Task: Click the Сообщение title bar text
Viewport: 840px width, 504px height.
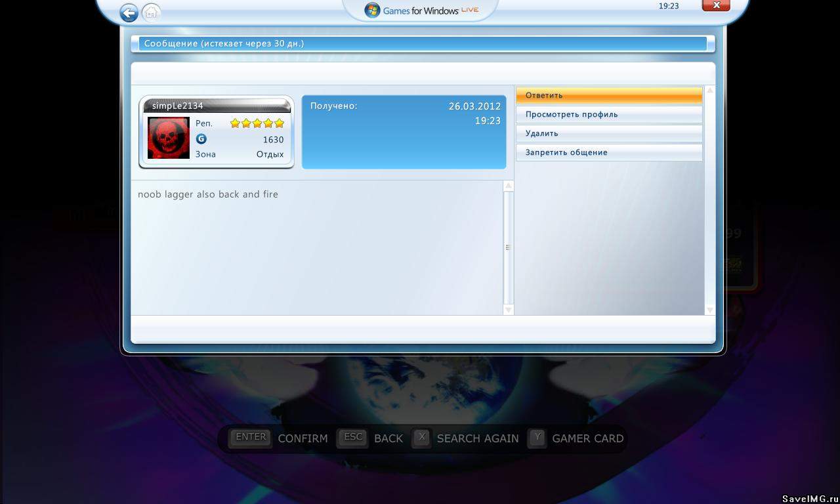Action: pos(224,44)
